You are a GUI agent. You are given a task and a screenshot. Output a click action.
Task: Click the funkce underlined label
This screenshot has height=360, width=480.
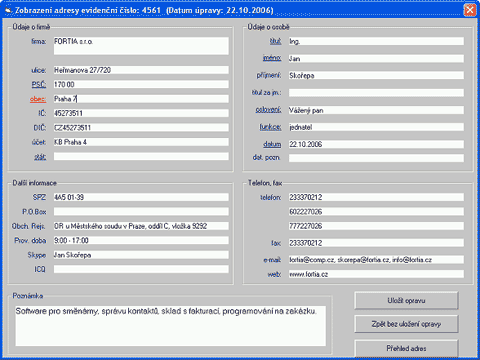point(270,127)
